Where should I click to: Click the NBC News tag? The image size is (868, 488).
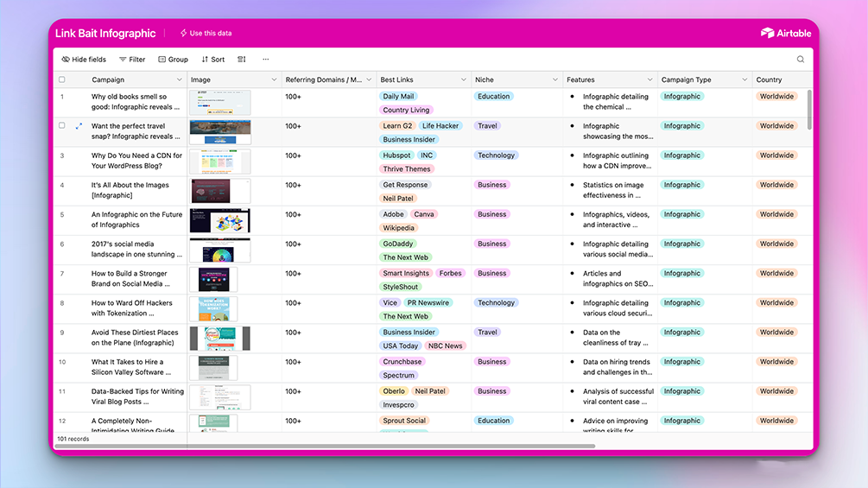coord(445,345)
